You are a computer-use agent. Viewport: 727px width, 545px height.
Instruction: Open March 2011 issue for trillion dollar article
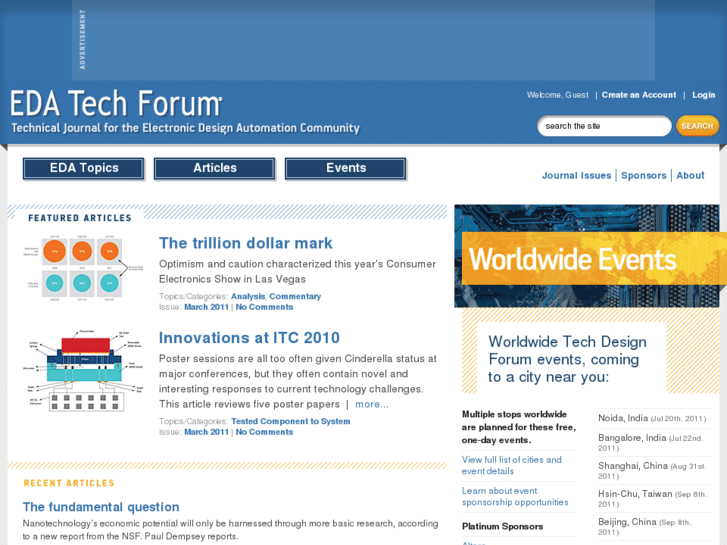click(206, 307)
